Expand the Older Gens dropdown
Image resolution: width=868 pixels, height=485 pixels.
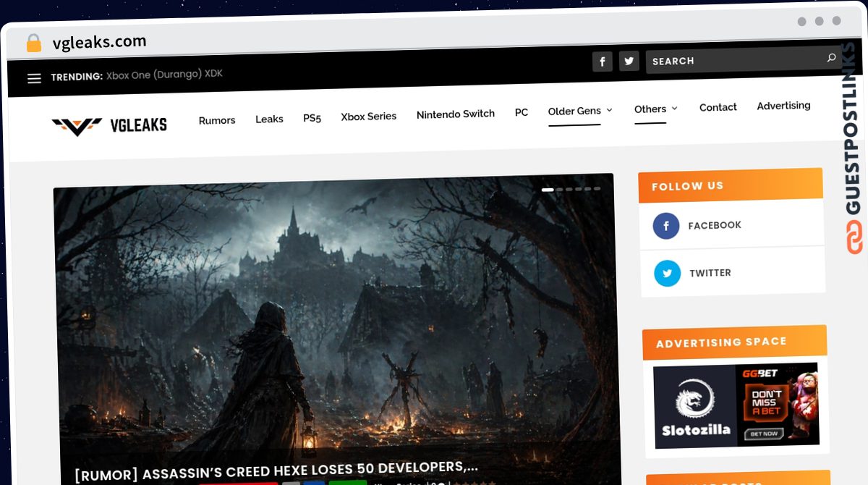(x=580, y=111)
